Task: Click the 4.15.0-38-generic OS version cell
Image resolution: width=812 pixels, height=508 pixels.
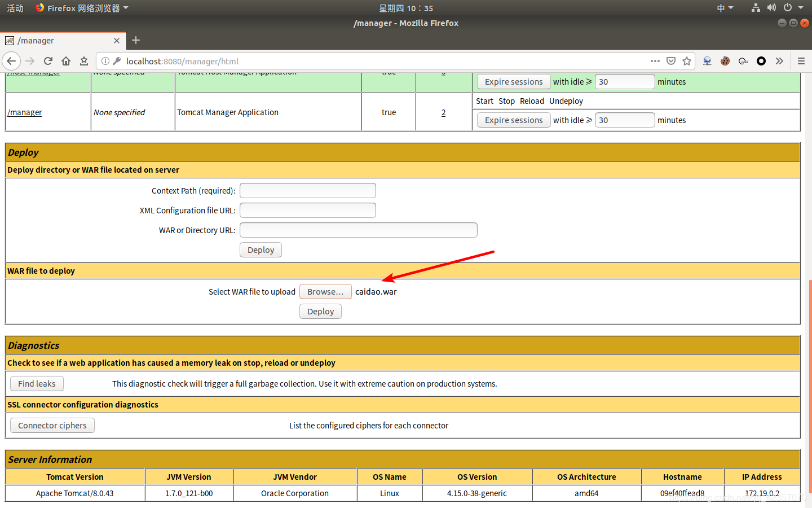Action: (477, 493)
